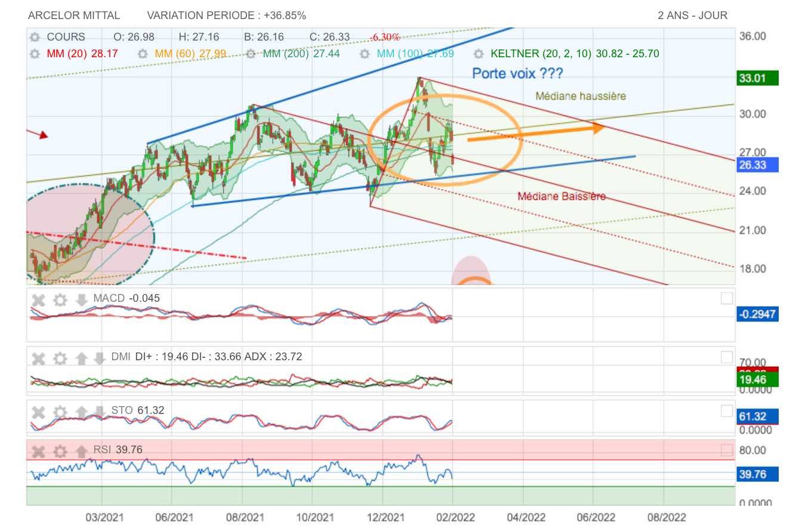This screenshot has height=532, width=802.
Task: Click the STO indicator name
Action: 122,410
